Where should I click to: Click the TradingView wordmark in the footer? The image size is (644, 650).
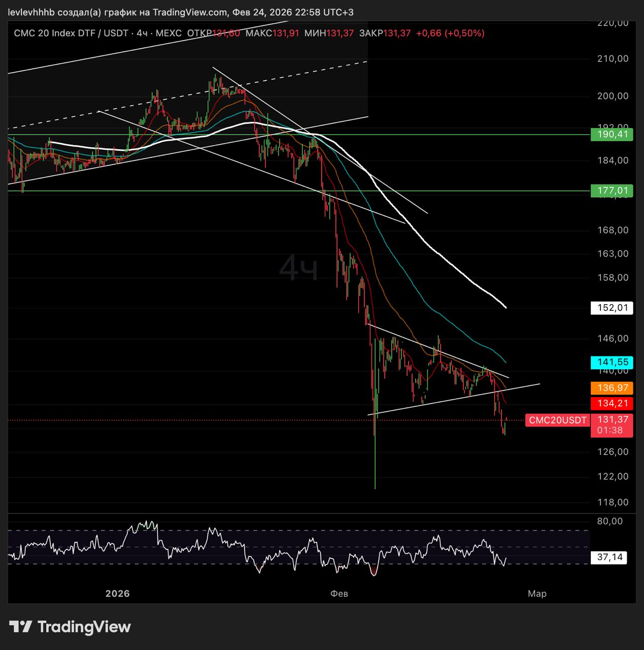[x=84, y=627]
